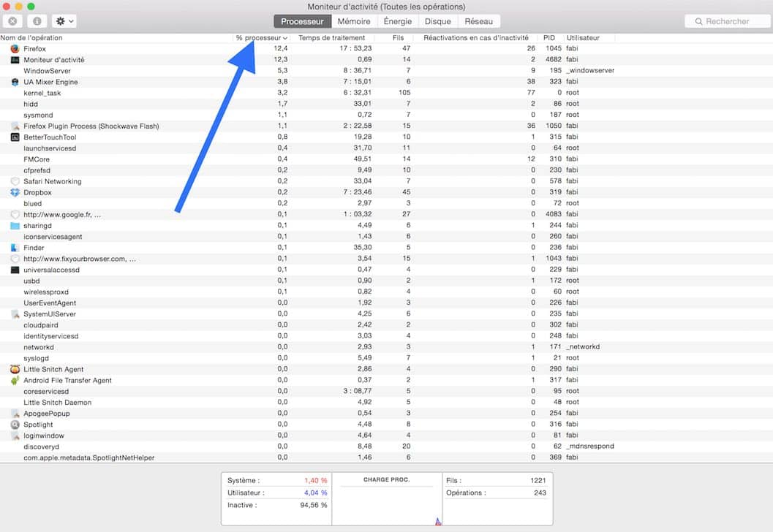This screenshot has height=532, width=773.
Task: Open the Disque tab
Action: tap(438, 21)
